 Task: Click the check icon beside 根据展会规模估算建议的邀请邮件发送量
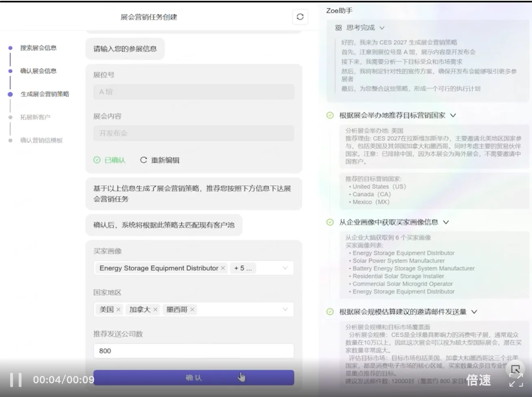[x=330, y=312]
